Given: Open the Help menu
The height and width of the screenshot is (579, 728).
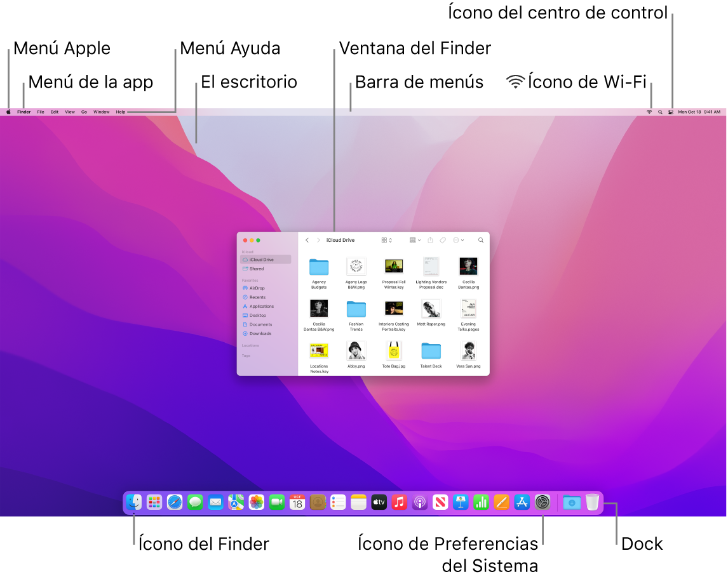Looking at the screenshot, I should 119,111.
